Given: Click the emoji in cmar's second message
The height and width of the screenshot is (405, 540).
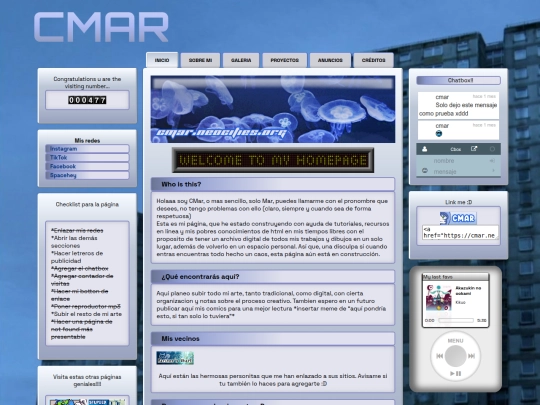Looking at the screenshot, I should tap(439, 134).
